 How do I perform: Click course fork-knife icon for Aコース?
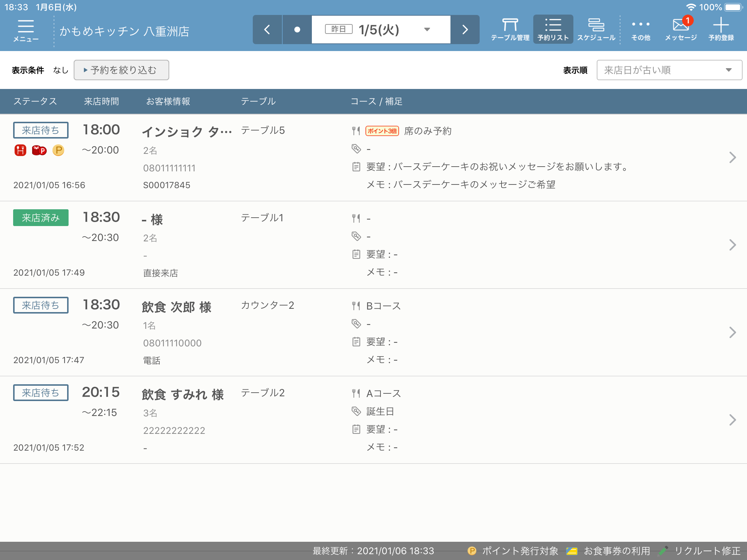pyautogui.click(x=356, y=393)
